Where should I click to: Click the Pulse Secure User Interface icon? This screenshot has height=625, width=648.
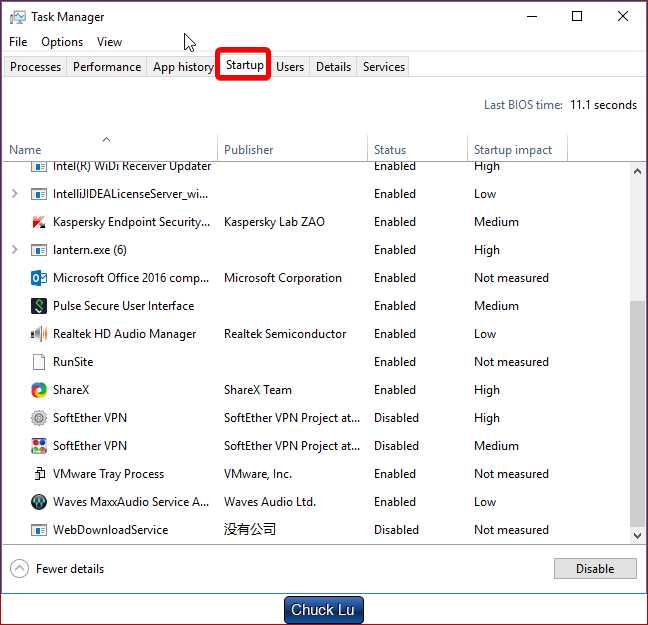click(39, 306)
